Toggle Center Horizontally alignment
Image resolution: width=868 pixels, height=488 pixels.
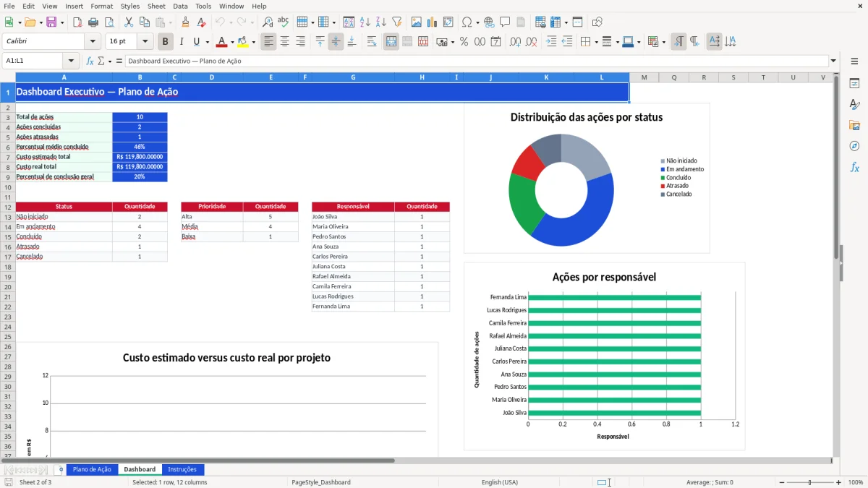point(284,42)
